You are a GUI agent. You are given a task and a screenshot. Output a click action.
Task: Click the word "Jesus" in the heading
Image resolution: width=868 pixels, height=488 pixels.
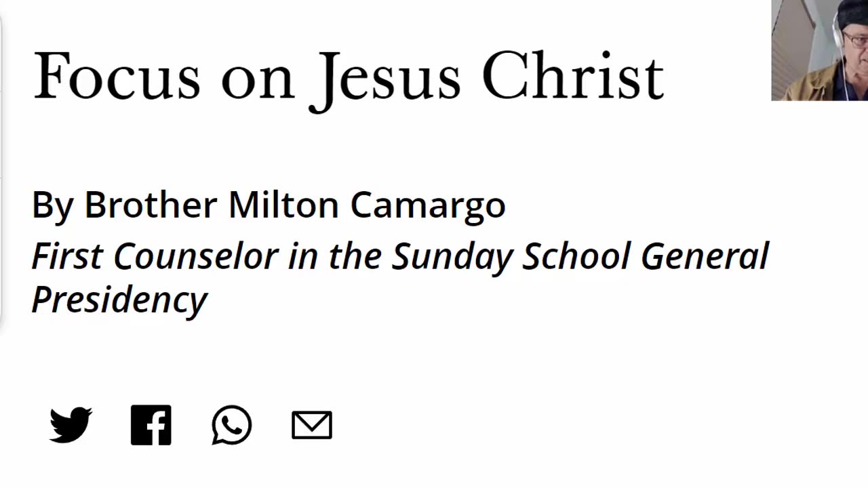tap(385, 80)
